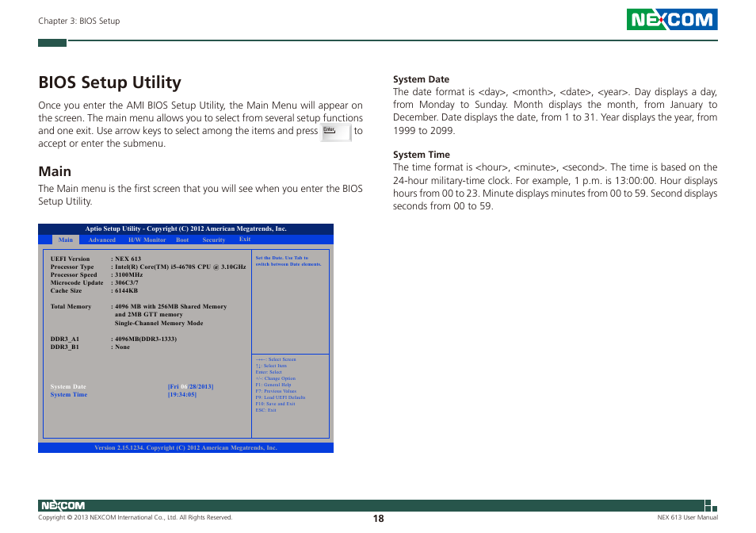Click the DDR3_A1 4096MB row
The image size is (756, 533).
(x=113, y=339)
